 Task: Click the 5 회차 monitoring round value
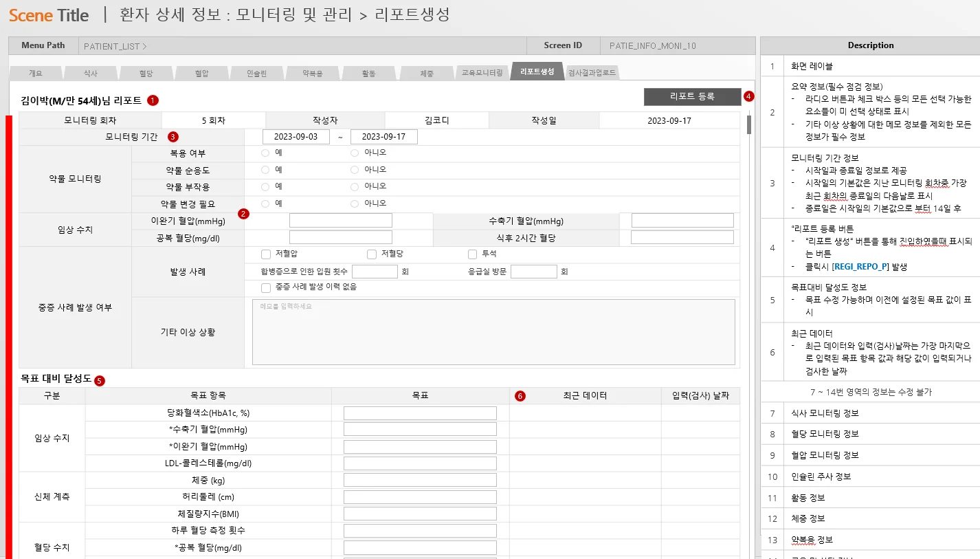point(214,120)
